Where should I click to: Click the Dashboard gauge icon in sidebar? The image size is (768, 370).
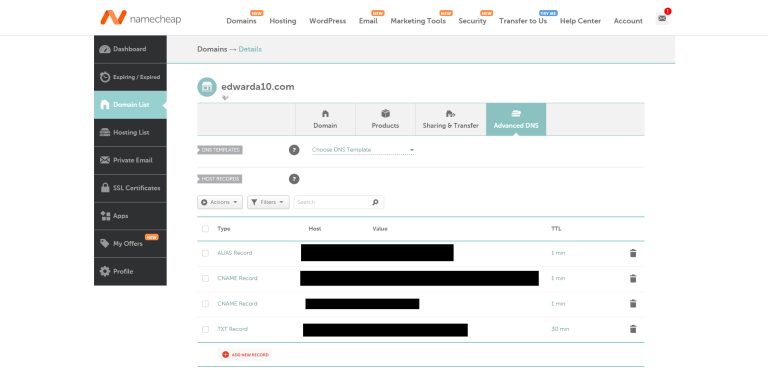105,49
